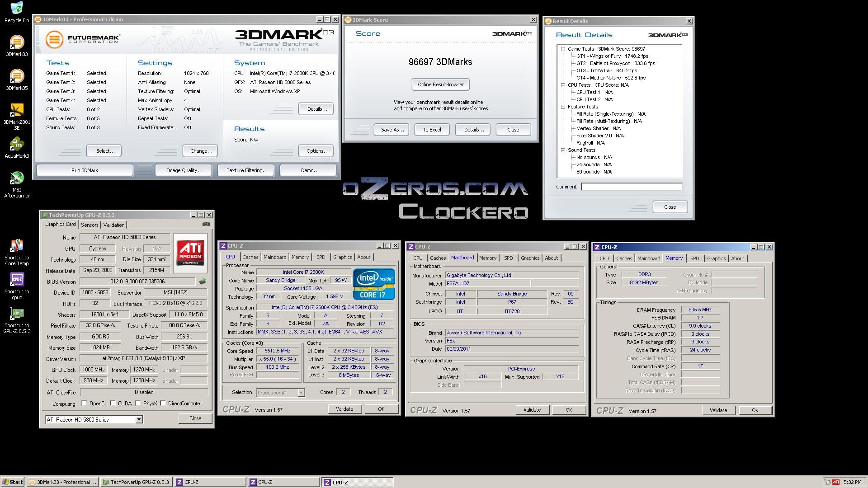Open GPU selection dropdown in GPU-Z
This screenshot has height=488, width=868.
click(x=139, y=420)
